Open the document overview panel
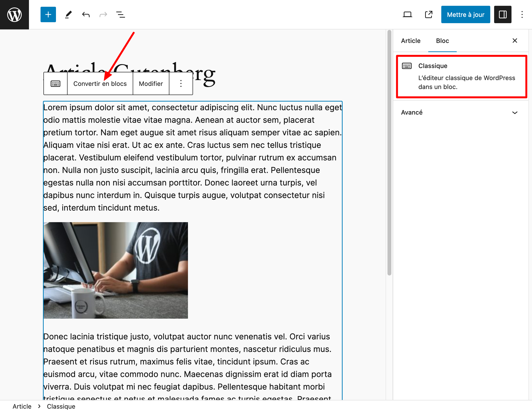The image size is (532, 412). 121,14
